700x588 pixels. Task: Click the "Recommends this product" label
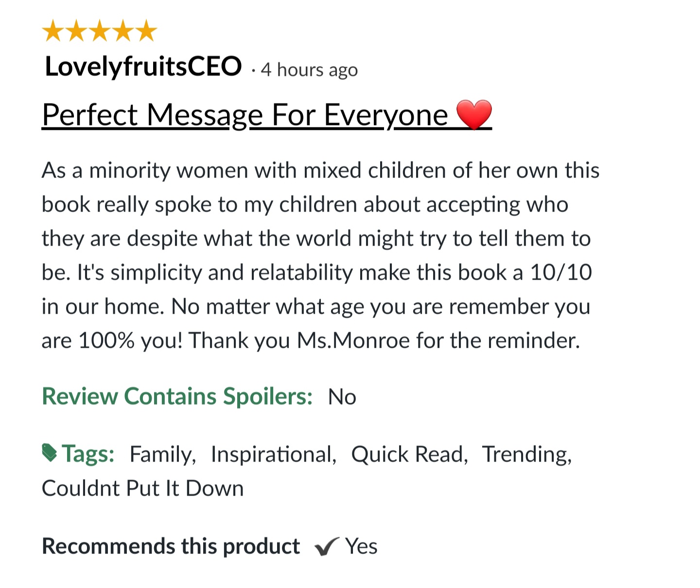pyautogui.click(x=171, y=546)
